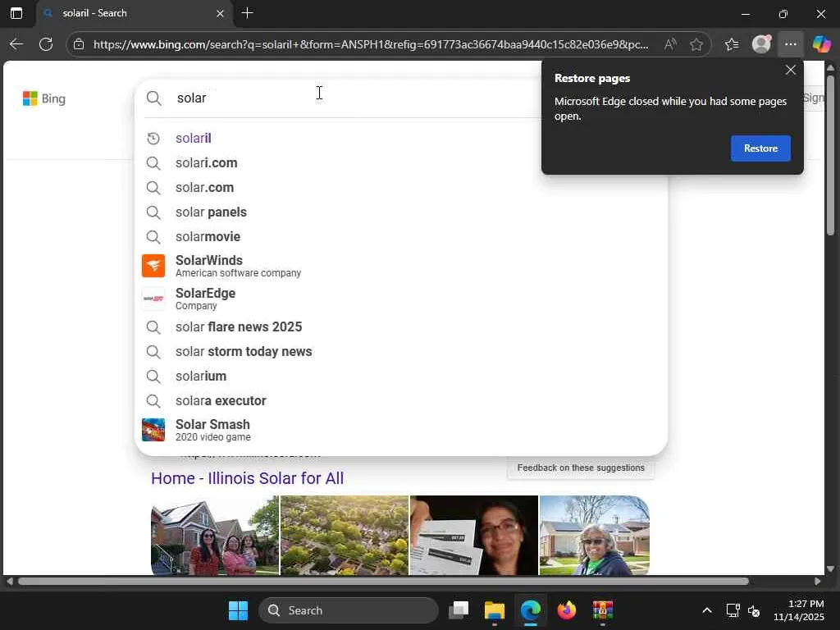
Task: Click the Solar Smash game thumbnail icon
Action: point(153,430)
